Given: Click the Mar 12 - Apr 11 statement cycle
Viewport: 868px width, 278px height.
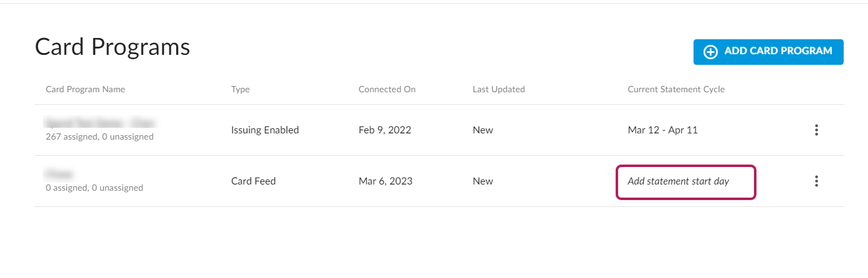Looking at the screenshot, I should (664, 130).
